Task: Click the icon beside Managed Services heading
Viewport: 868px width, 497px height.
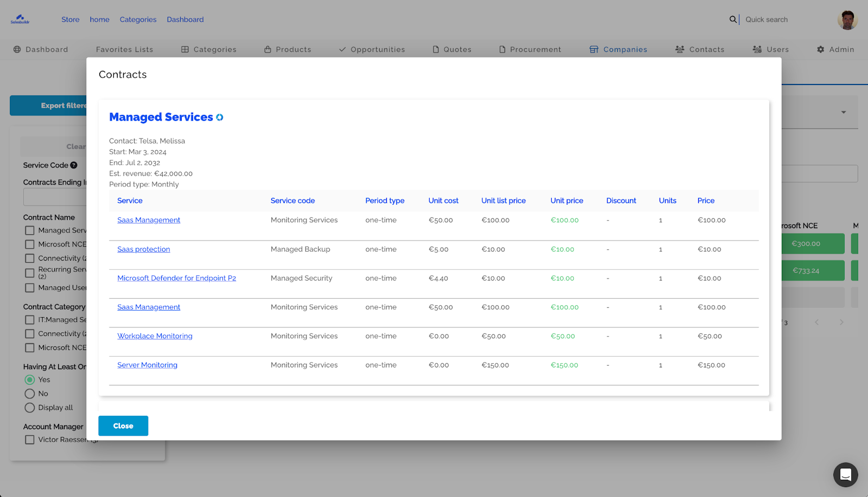Action: pyautogui.click(x=220, y=118)
